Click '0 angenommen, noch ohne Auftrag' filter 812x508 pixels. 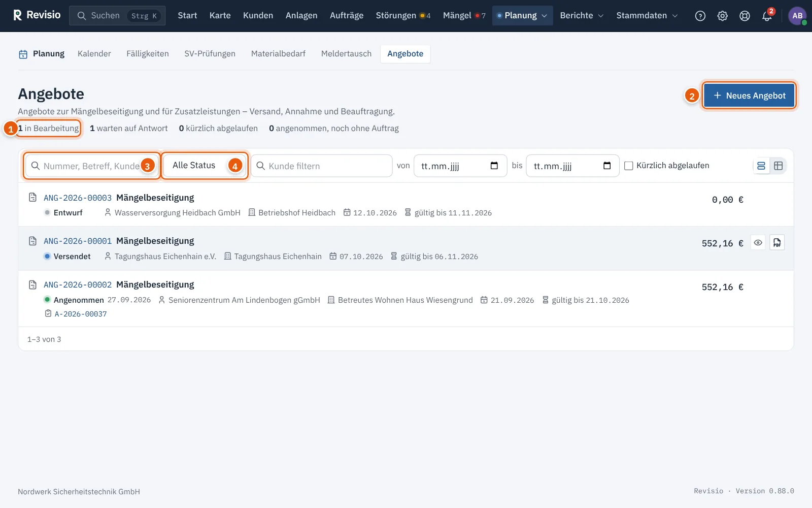334,129
